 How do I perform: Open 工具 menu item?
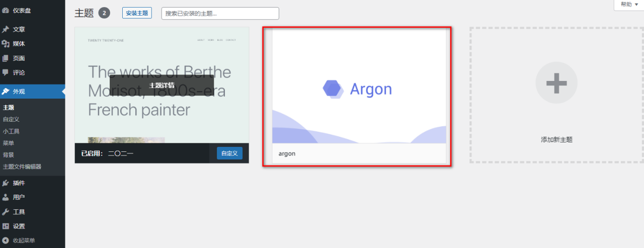click(x=32, y=212)
